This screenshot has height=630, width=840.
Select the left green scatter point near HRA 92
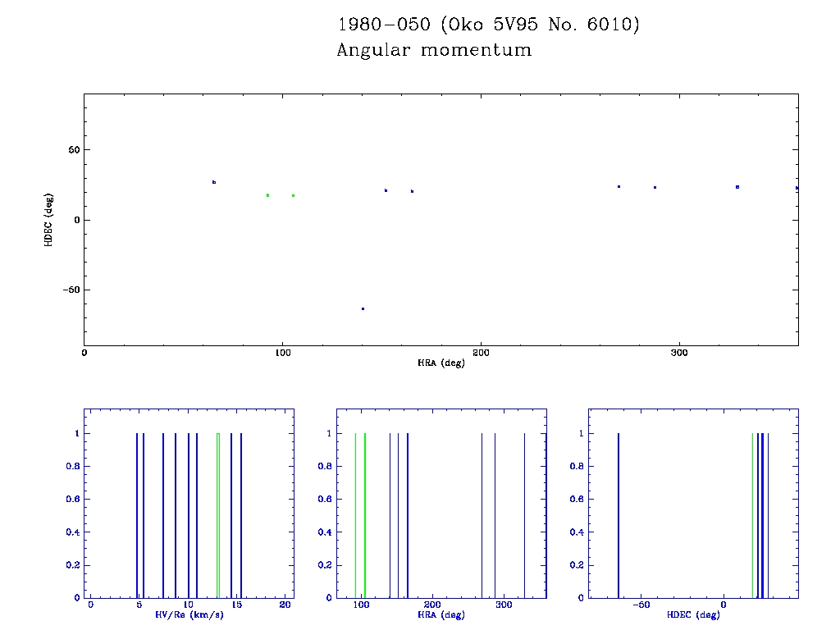pos(267,195)
